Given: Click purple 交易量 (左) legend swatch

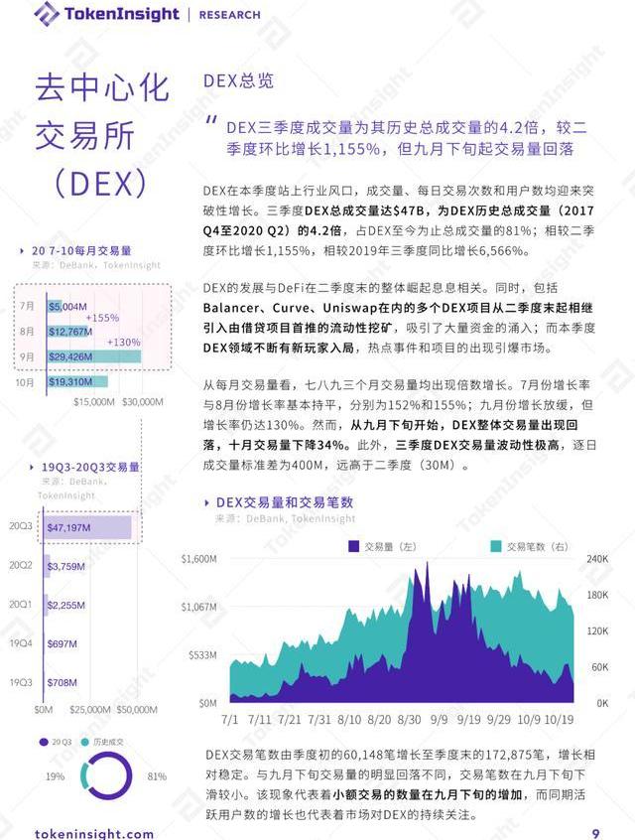Looking at the screenshot, I should click(353, 546).
